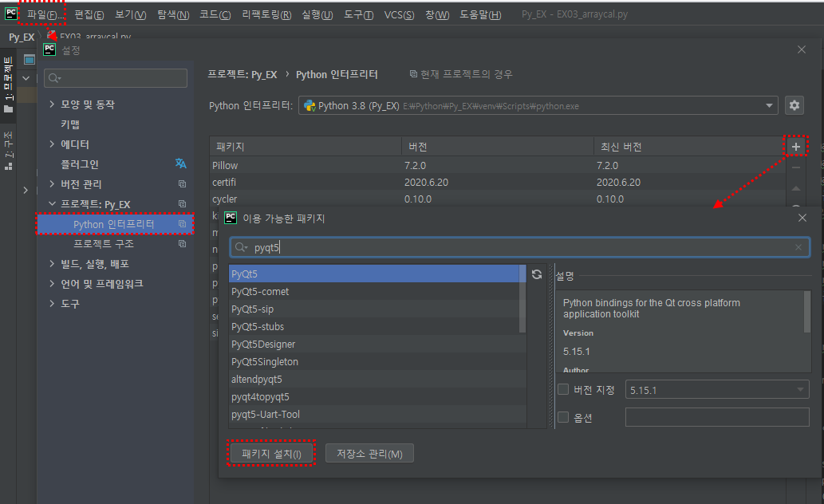Select 프로젝트 구조 in settings tree
The width and height of the screenshot is (824, 504).
[x=104, y=244]
